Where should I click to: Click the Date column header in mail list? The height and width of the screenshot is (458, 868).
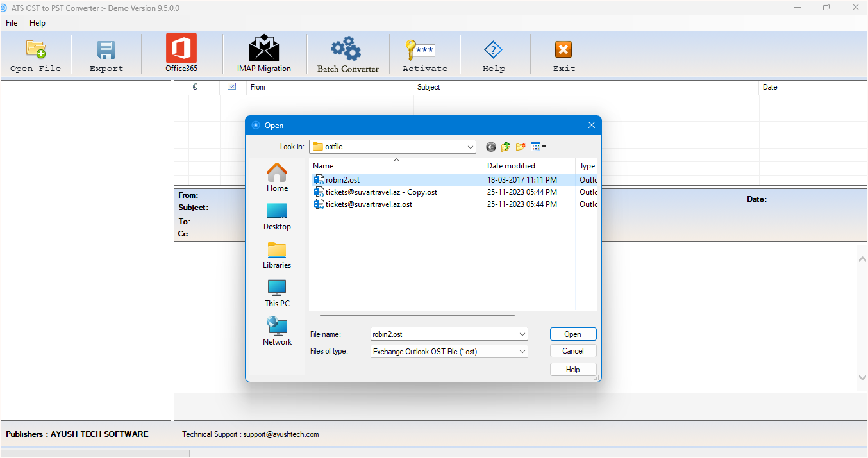[813, 87]
